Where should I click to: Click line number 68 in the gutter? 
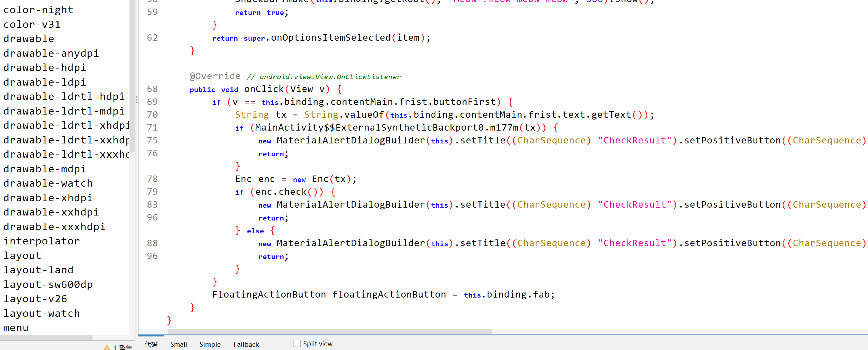tap(152, 89)
